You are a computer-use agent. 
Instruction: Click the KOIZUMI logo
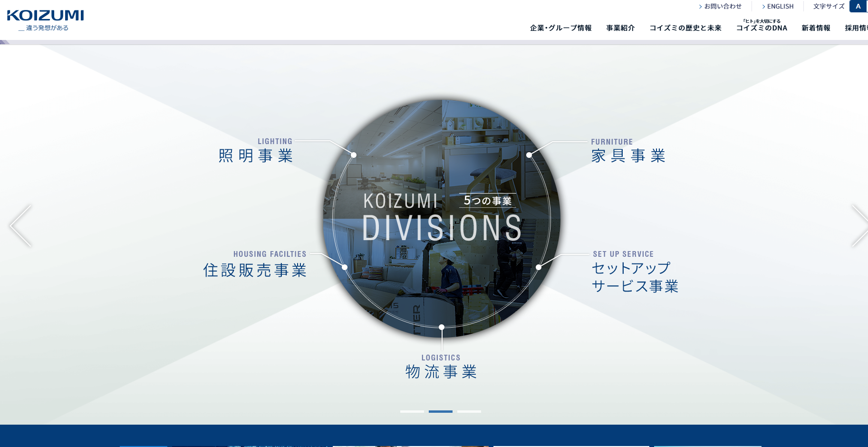click(45, 15)
